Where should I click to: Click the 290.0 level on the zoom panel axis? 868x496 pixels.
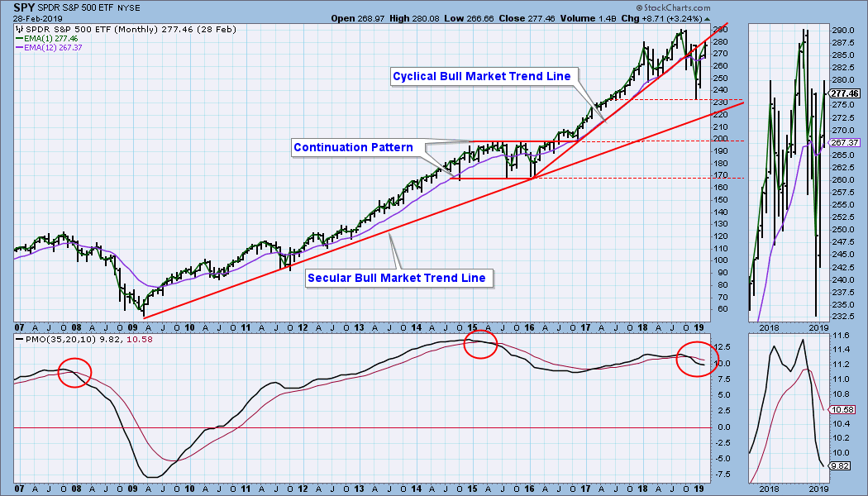coord(842,30)
